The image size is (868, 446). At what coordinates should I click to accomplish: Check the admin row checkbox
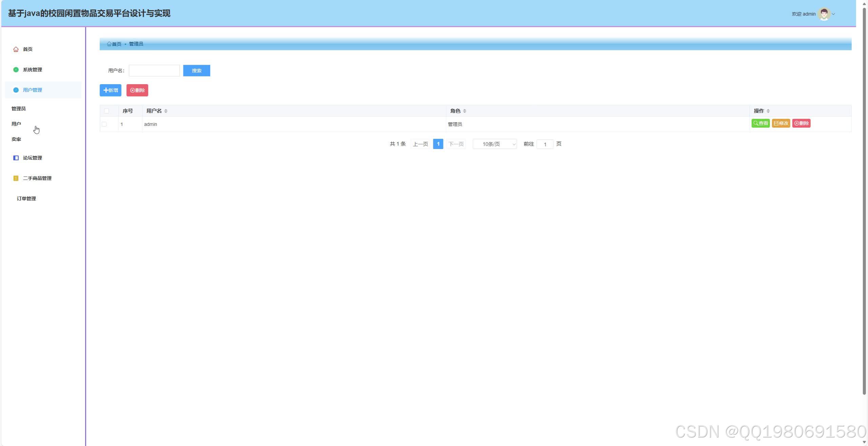point(104,124)
